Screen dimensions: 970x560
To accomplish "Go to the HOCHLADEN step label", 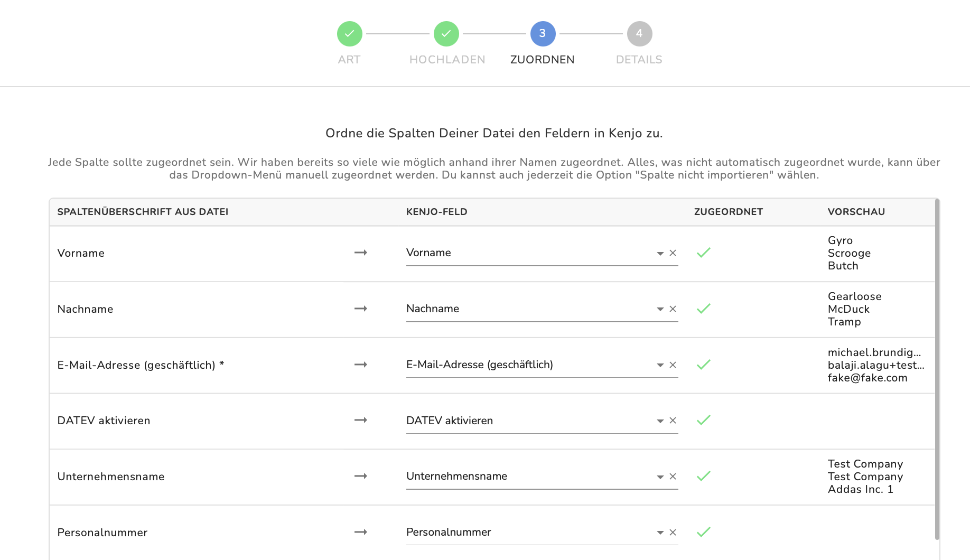I will click(x=447, y=60).
